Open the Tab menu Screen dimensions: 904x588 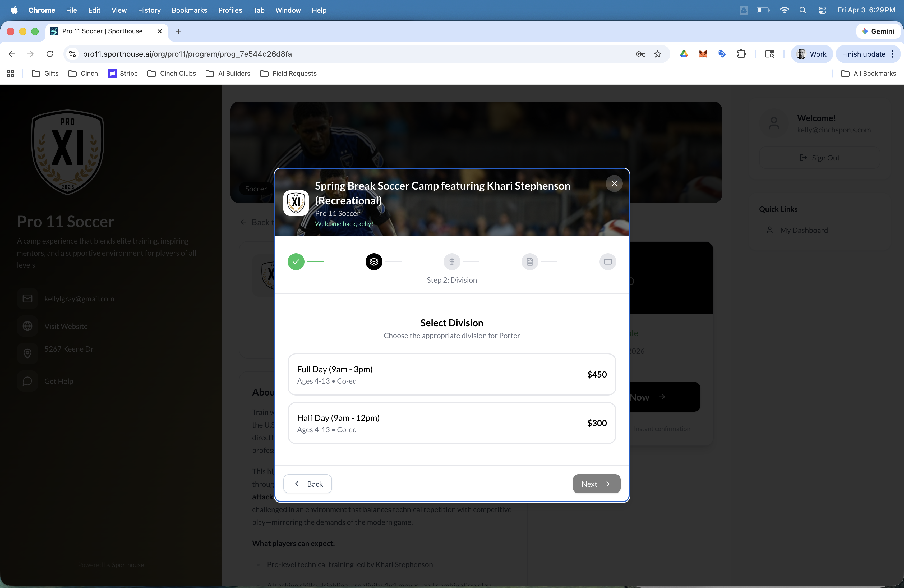tap(259, 10)
